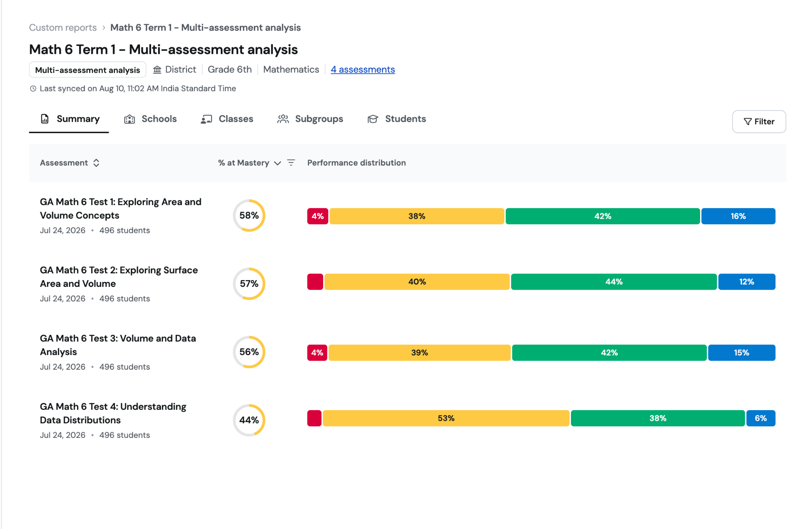Click the District institution icon
Screen dimensions: 812x529
[157, 70]
